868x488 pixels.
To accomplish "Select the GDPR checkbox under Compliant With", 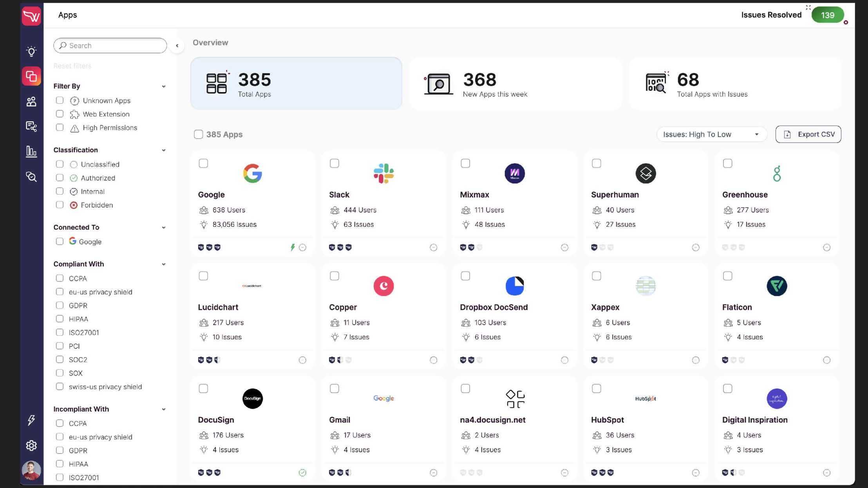I will pyautogui.click(x=60, y=305).
